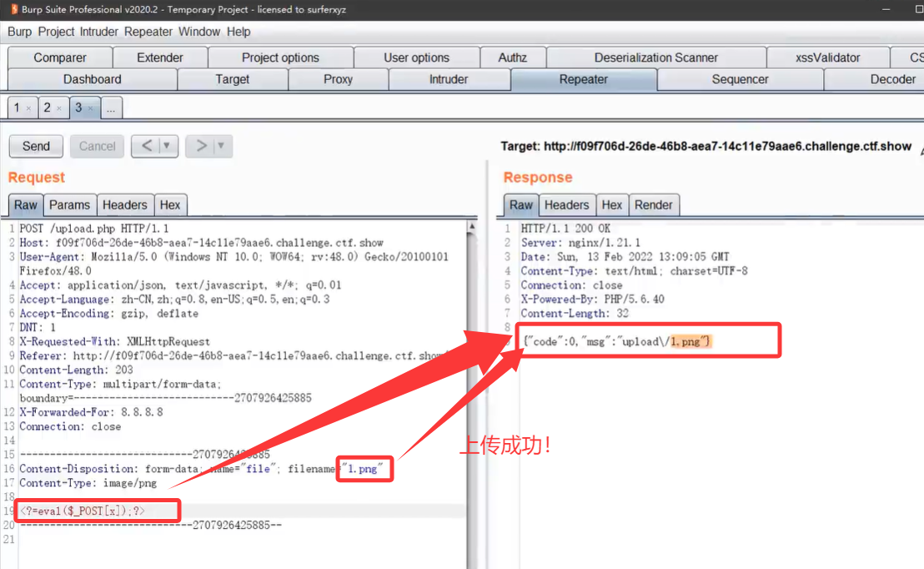924x569 pixels.
Task: Open the Request Hex tab
Action: (x=170, y=205)
